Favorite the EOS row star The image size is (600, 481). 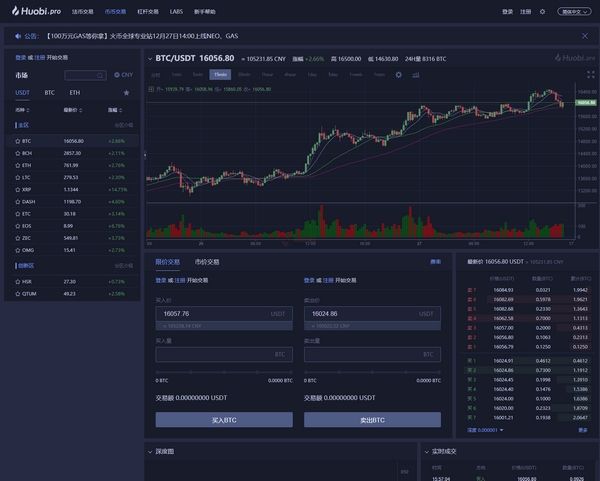click(18, 226)
